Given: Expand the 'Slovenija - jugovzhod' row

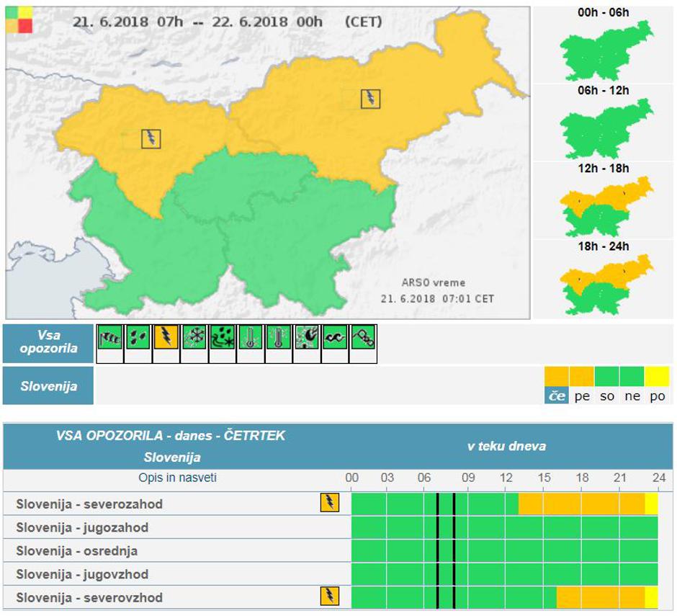Looking at the screenshot, I should pos(82,574).
